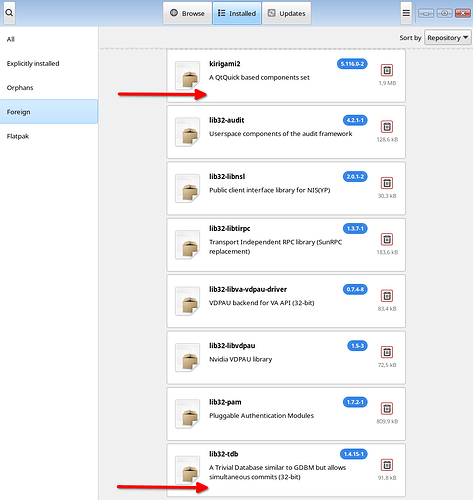Click 'A QtQuick based components set' description

[x=259, y=77]
